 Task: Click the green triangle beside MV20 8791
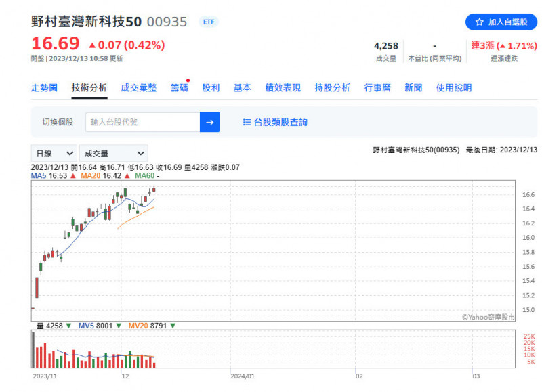172,326
